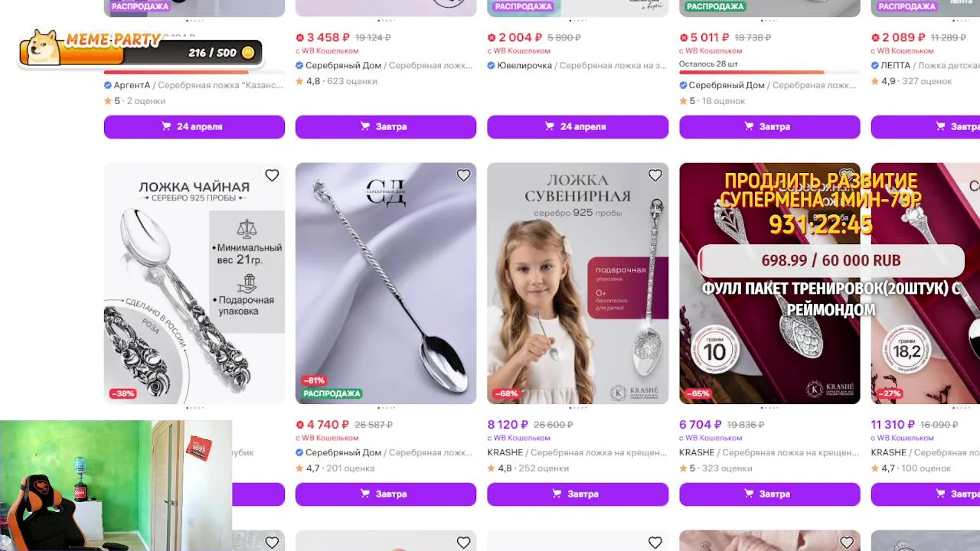Click Завтра button under 3 458 ₽ spoon
Viewport: 980px width, 551px height.
coord(386,126)
